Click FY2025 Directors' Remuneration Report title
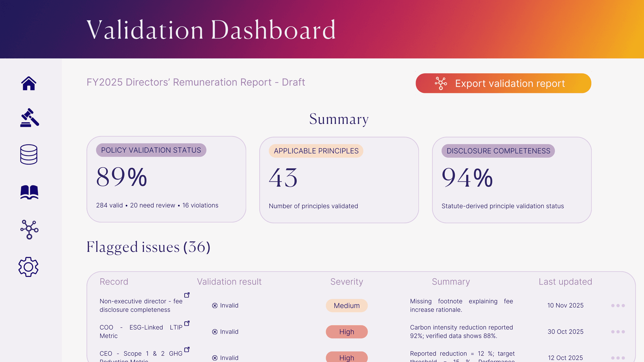Viewport: 644px width, 362px height. (x=196, y=82)
